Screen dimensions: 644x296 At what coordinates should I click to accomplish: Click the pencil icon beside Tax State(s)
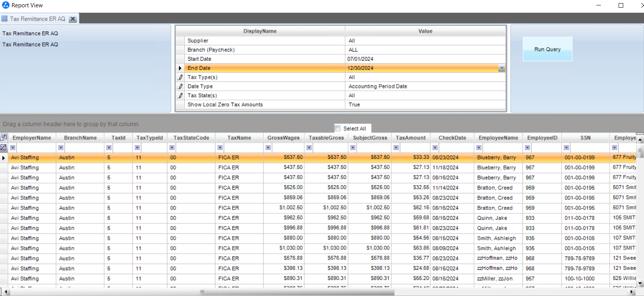(180, 96)
